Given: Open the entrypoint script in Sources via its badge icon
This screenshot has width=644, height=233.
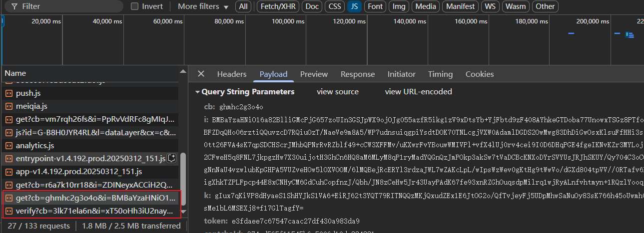Looking at the screenshot, I should pyautogui.click(x=171, y=159).
